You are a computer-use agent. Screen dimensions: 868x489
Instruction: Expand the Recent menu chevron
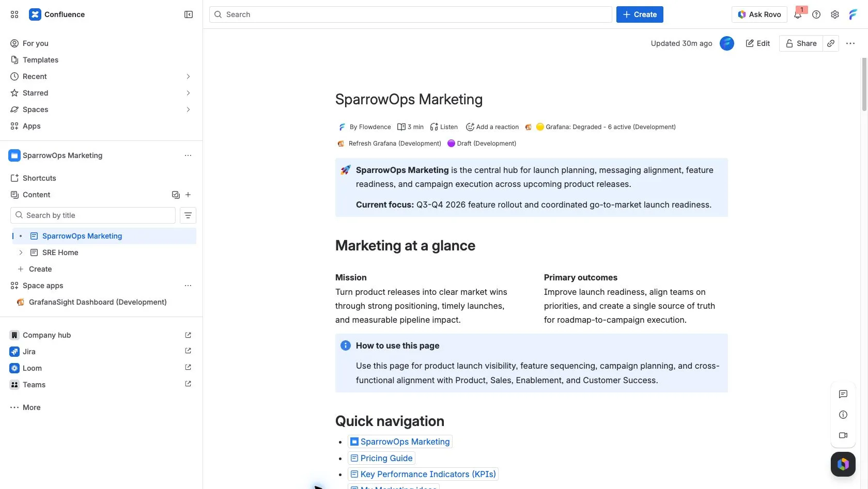coord(188,76)
